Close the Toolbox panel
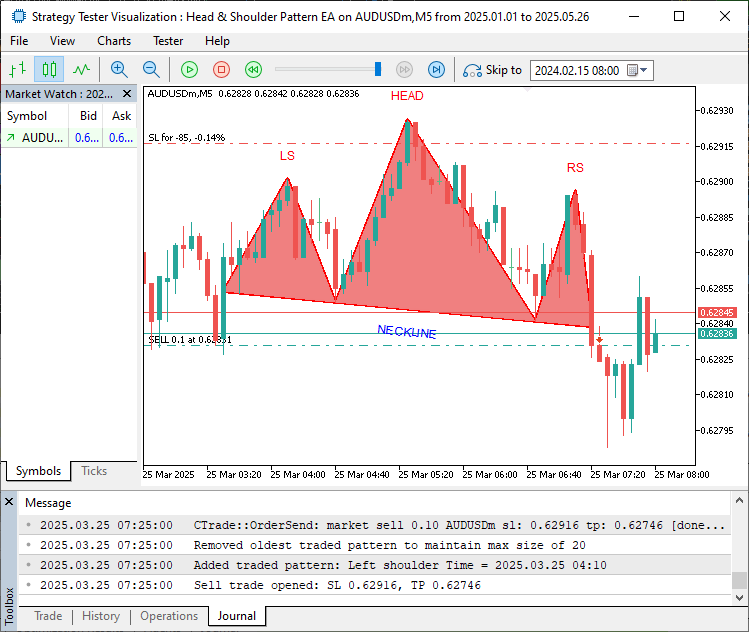Screen dimensions: 749x632 coord(9,501)
